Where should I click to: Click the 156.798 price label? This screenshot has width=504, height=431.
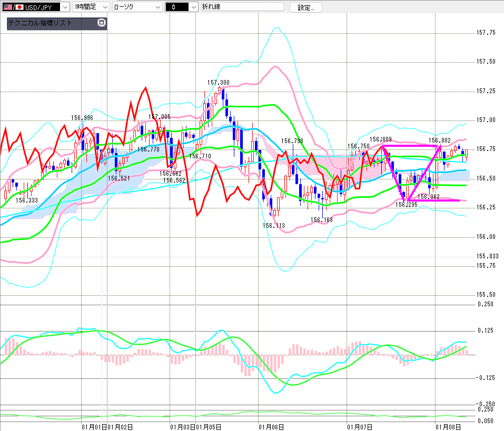click(292, 141)
